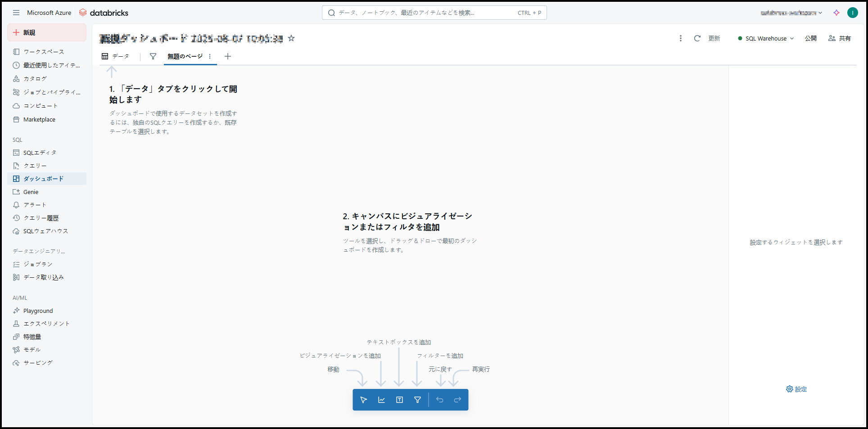Click the 更新 refresh label

pos(714,38)
